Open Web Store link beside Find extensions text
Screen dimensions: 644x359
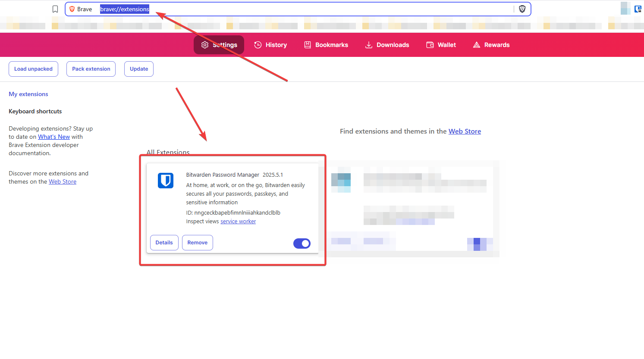[465, 131]
